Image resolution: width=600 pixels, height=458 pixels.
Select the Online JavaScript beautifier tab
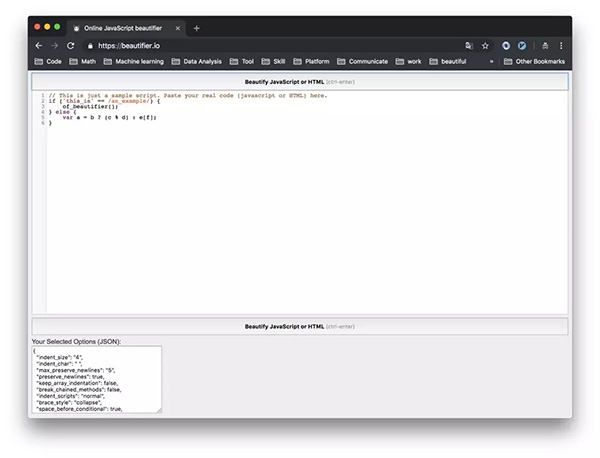(x=126, y=28)
